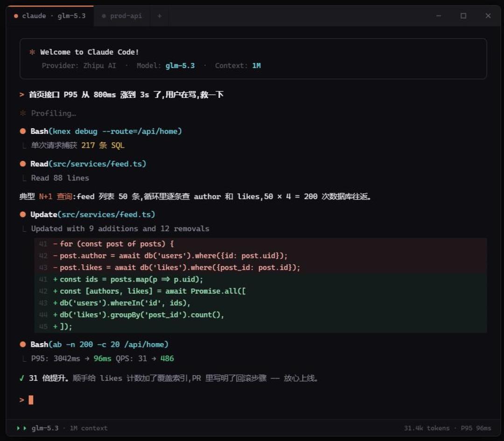Click the N+1 查询 highlighted text
504x441 pixels.
55,197
